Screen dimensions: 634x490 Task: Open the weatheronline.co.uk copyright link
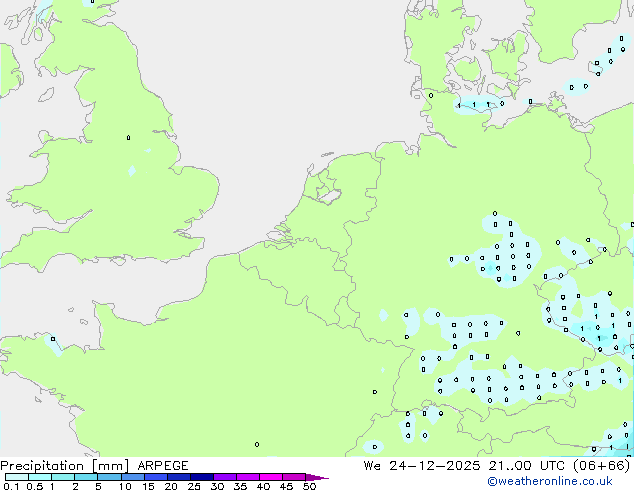pos(550,481)
